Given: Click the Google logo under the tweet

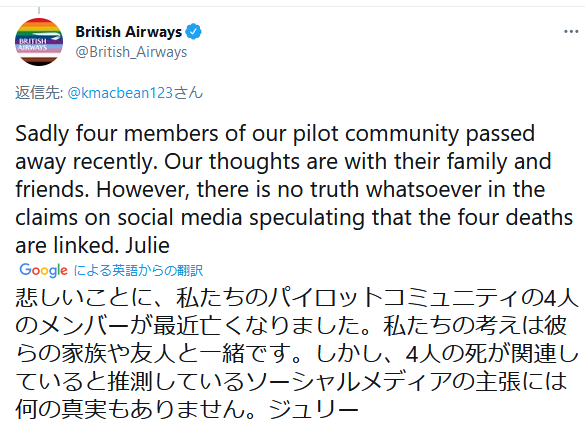Looking at the screenshot, I should (x=43, y=270).
